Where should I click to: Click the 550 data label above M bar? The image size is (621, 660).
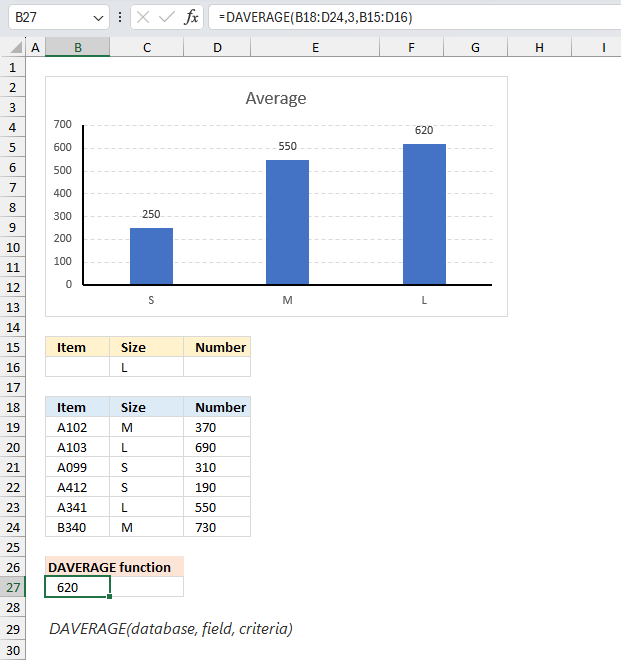288,146
